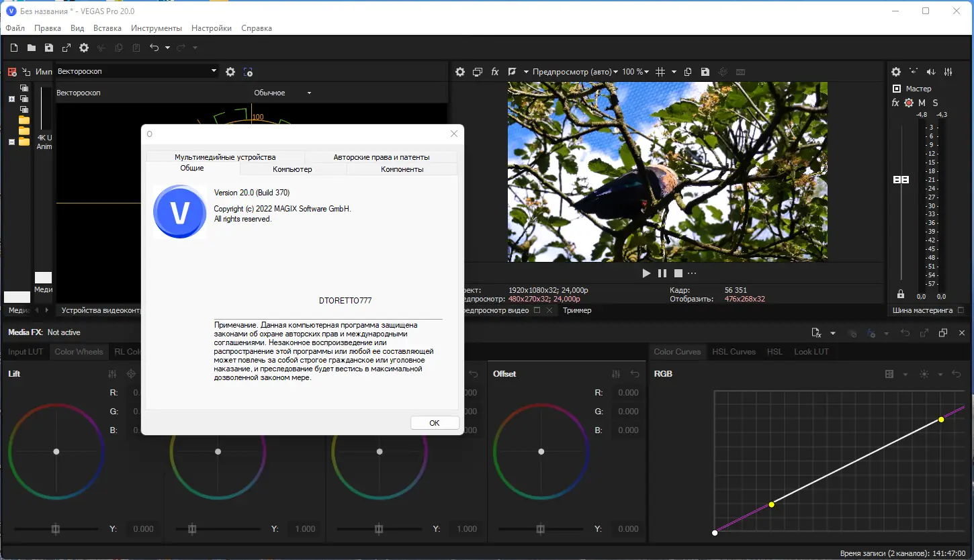The image size is (974, 560).
Task: Open video output FX icon in preview toolbar
Action: coord(495,72)
